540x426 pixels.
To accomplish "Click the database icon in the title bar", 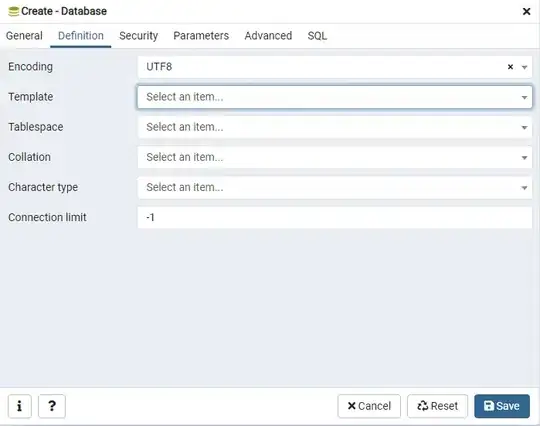I will pos(13,11).
